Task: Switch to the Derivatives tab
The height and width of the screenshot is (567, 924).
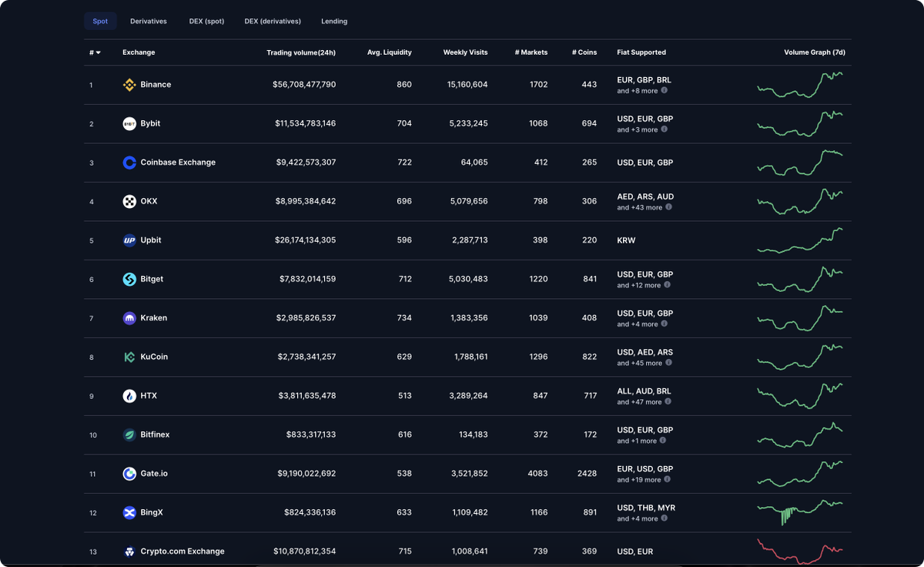Action: [x=149, y=21]
